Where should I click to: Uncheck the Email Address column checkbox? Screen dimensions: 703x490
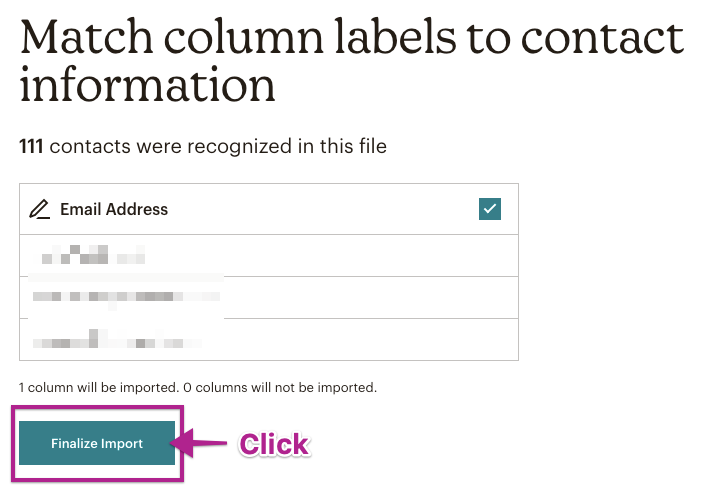[x=490, y=209]
